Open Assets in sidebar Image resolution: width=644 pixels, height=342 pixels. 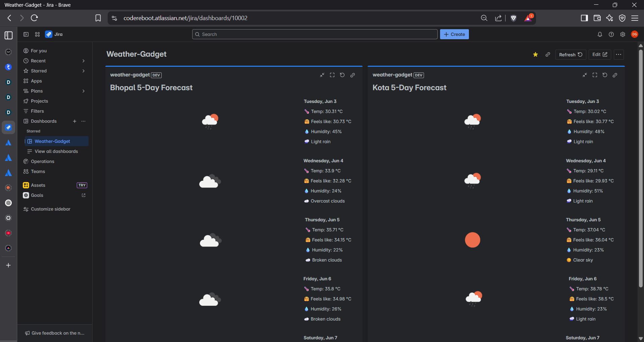point(55,185)
